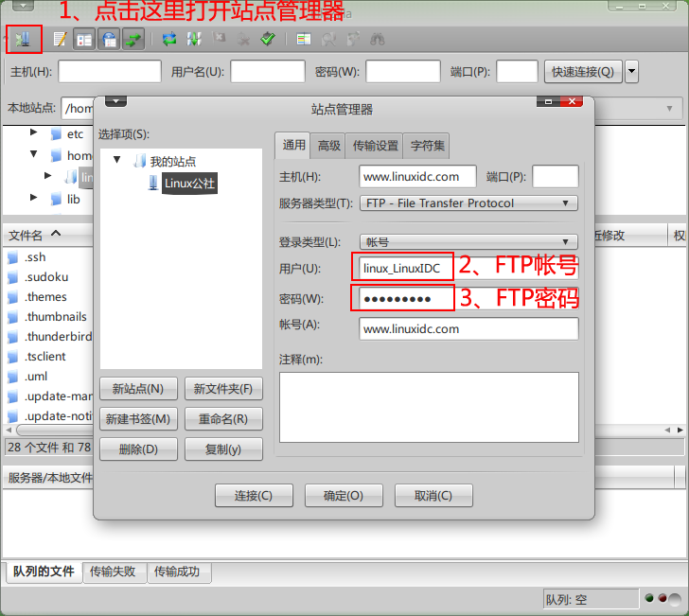689x616 pixels.
Task: Select the 传输成功 tab
Action: pos(177,572)
